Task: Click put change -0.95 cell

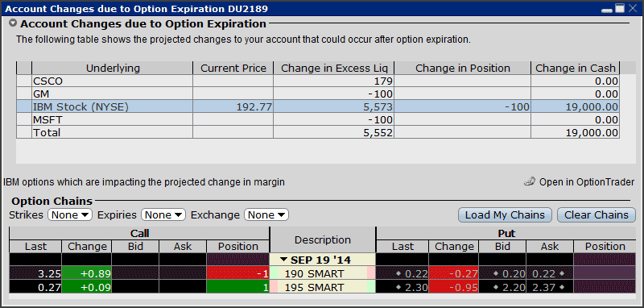Action: tap(453, 287)
